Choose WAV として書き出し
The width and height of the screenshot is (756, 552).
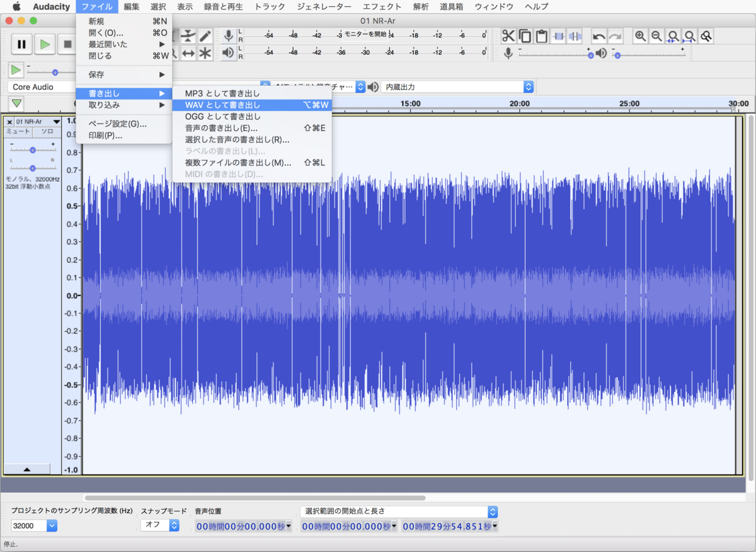point(252,105)
